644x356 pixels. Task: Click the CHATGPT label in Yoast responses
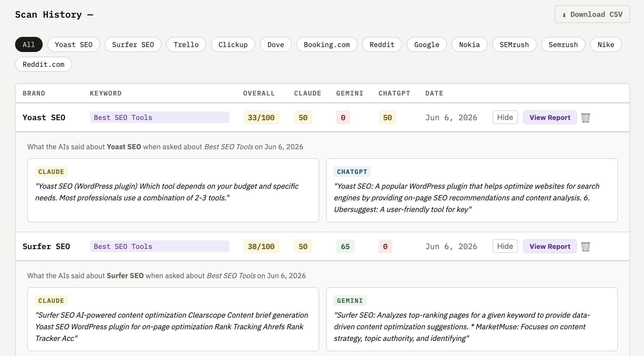pos(352,172)
